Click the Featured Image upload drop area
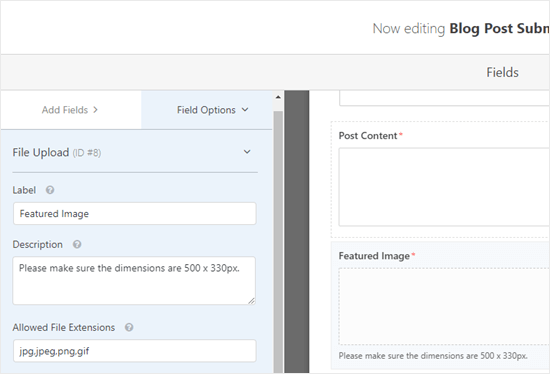550x374 pixels. [x=444, y=307]
